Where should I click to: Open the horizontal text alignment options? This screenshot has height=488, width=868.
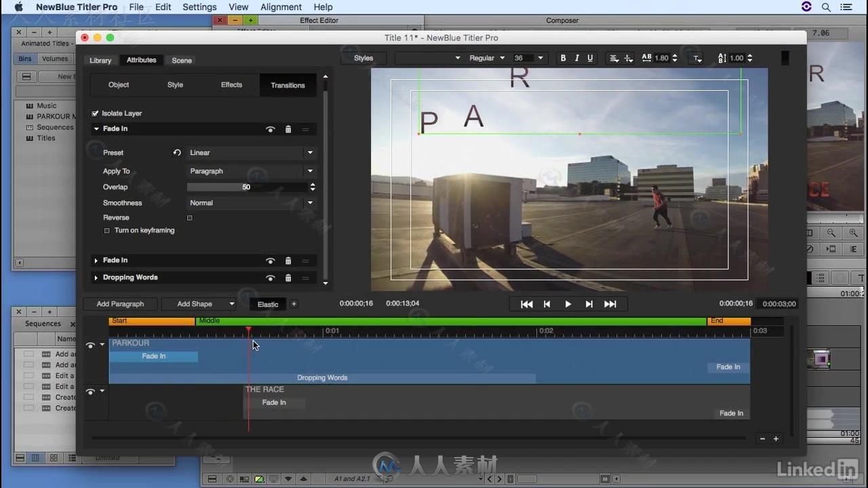[614, 58]
